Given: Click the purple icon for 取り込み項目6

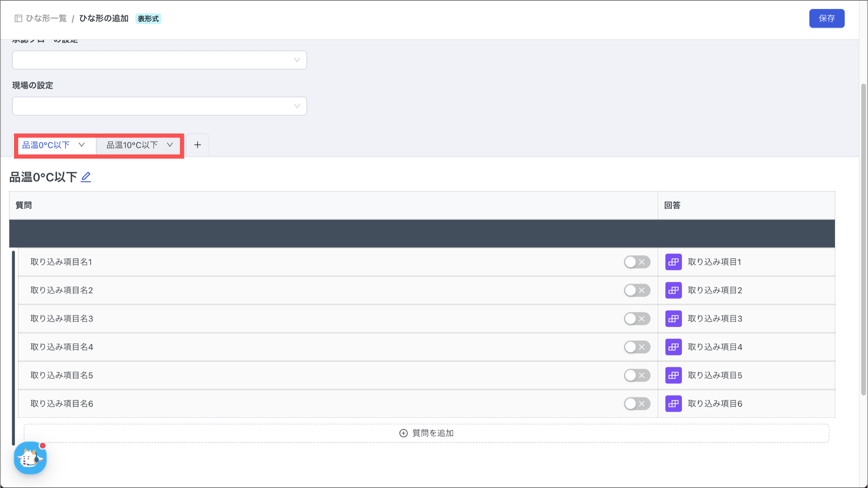Looking at the screenshot, I should click(673, 404).
